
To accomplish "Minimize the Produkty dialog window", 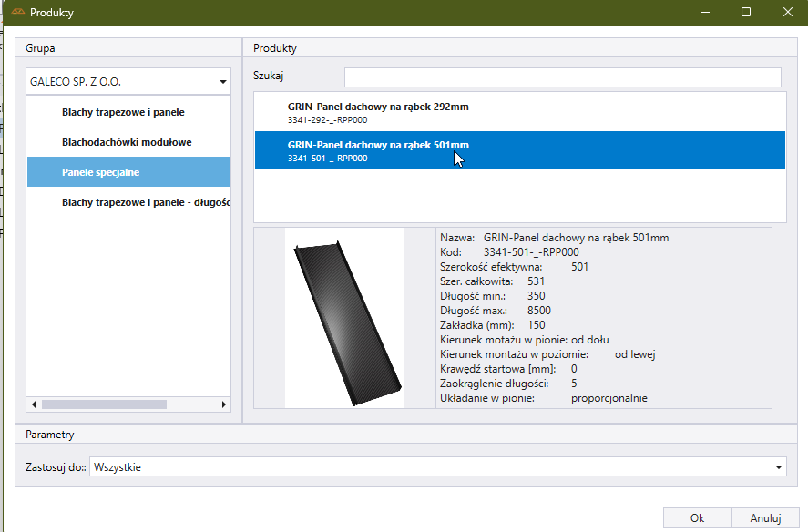I will pos(703,13).
